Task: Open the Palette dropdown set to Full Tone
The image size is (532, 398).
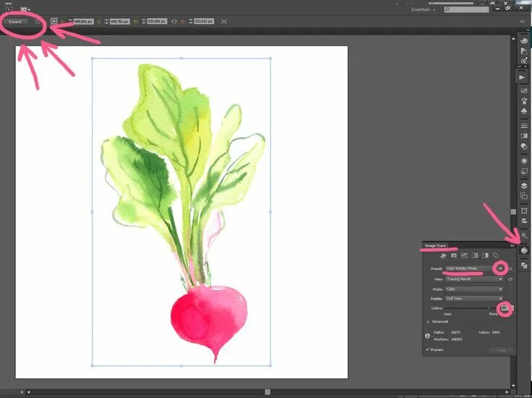Action: pos(474,298)
